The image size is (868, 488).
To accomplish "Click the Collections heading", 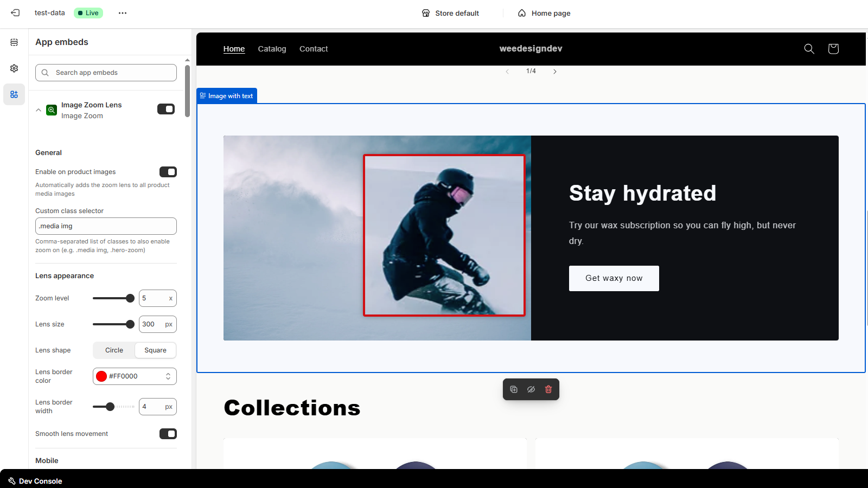I will [x=292, y=408].
